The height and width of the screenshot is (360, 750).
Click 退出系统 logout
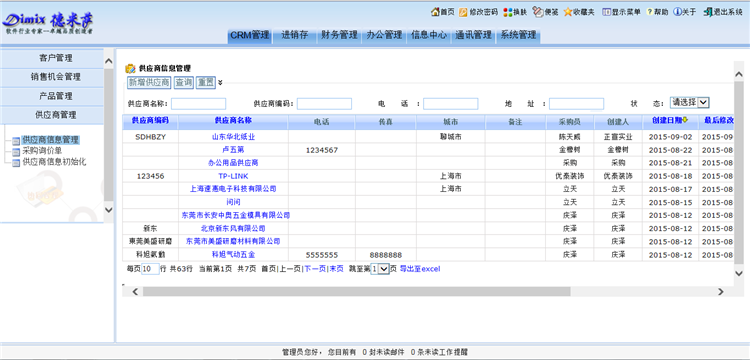[x=723, y=12]
